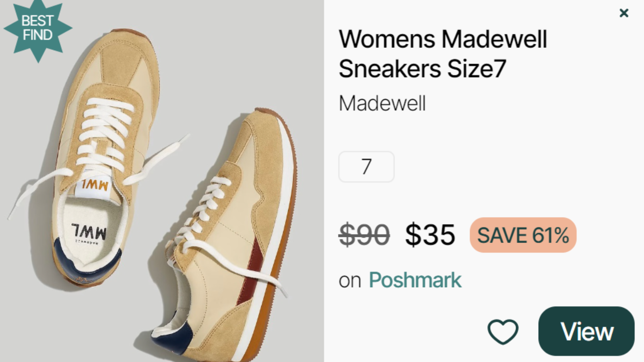Open the Poshmark seller link
644x362 pixels.
[x=415, y=280]
